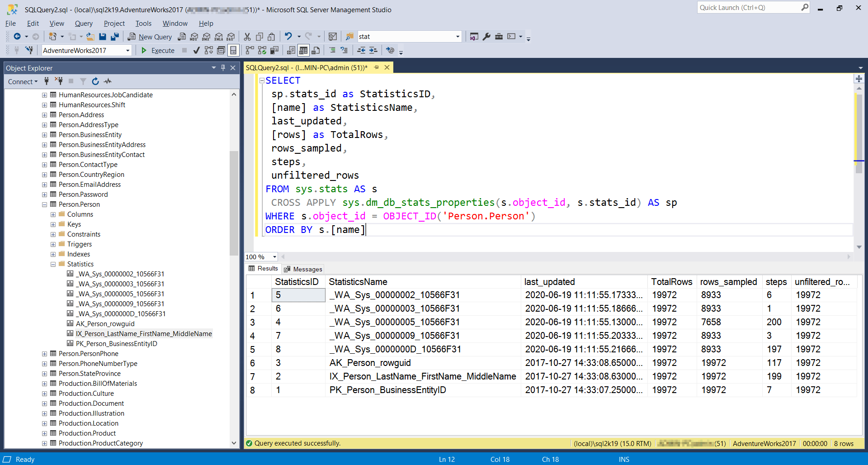Collapse the Statistics folder under Person.Person
868x465 pixels.
[x=53, y=264]
